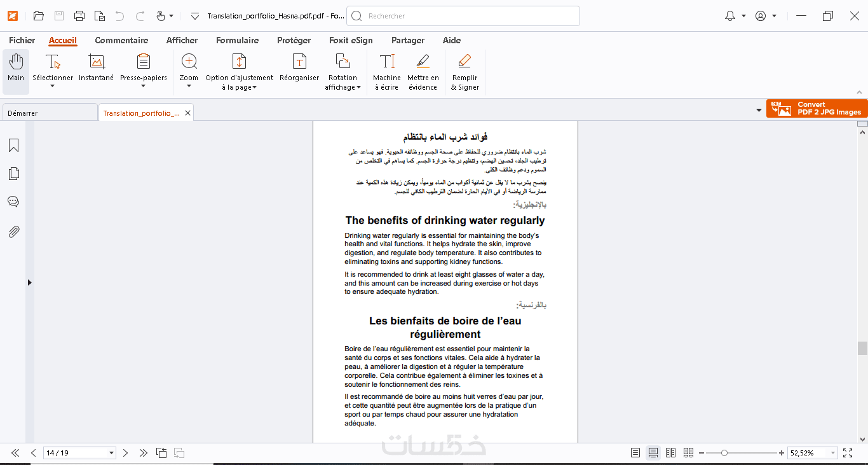Viewport: 868px width, 465px height.
Task: Go to the Formulaire tab
Action: (x=238, y=40)
